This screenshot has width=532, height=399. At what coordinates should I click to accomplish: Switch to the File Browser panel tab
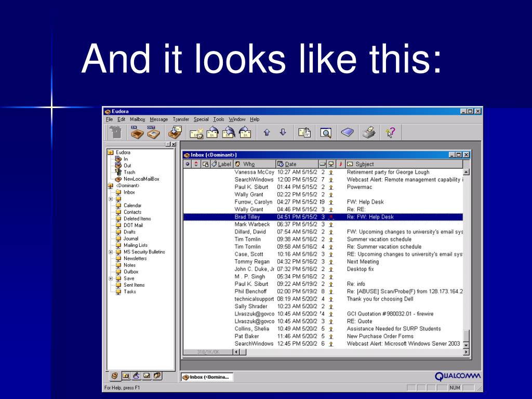[x=126, y=376]
